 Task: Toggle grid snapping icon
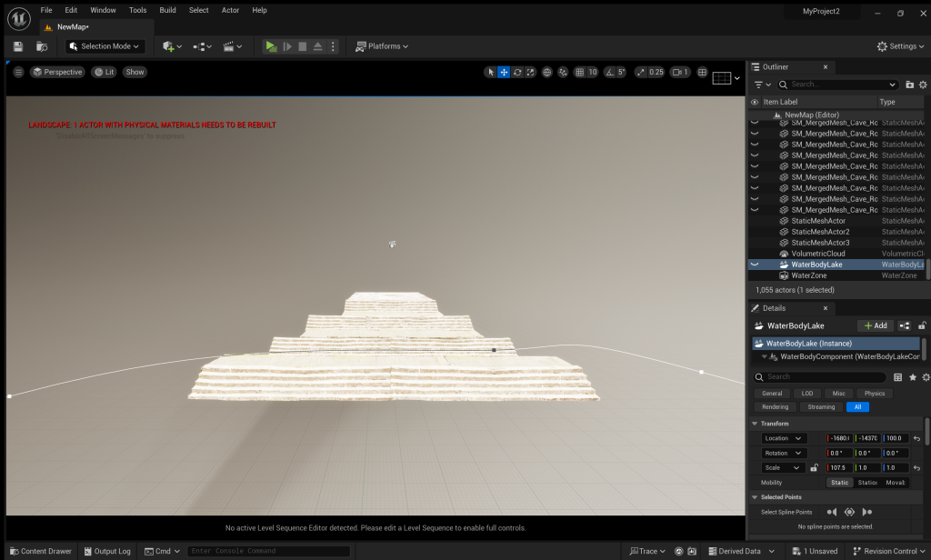point(579,72)
